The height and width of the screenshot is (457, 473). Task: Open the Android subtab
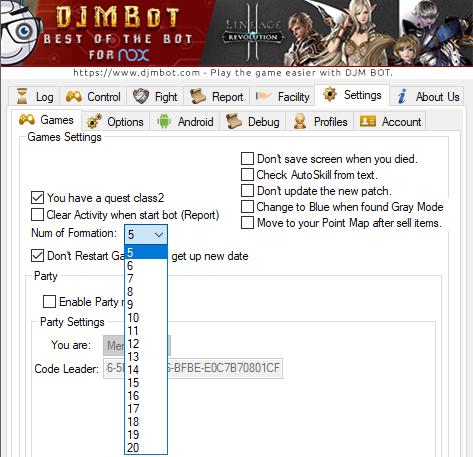coord(185,121)
